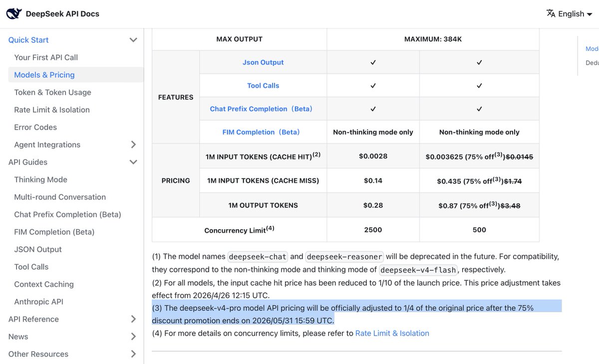The image size is (599, 364).
Task: Click the MAX OUTPUT table cell
Action: [240, 39]
